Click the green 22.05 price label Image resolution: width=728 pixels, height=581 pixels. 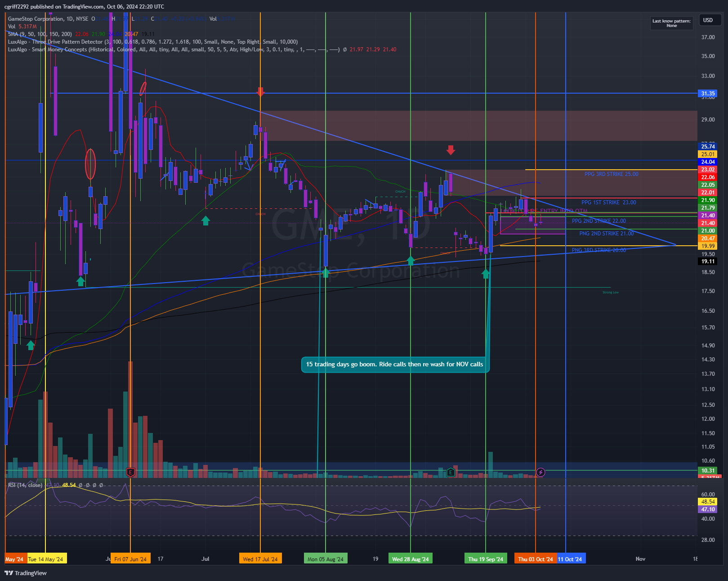(x=708, y=185)
